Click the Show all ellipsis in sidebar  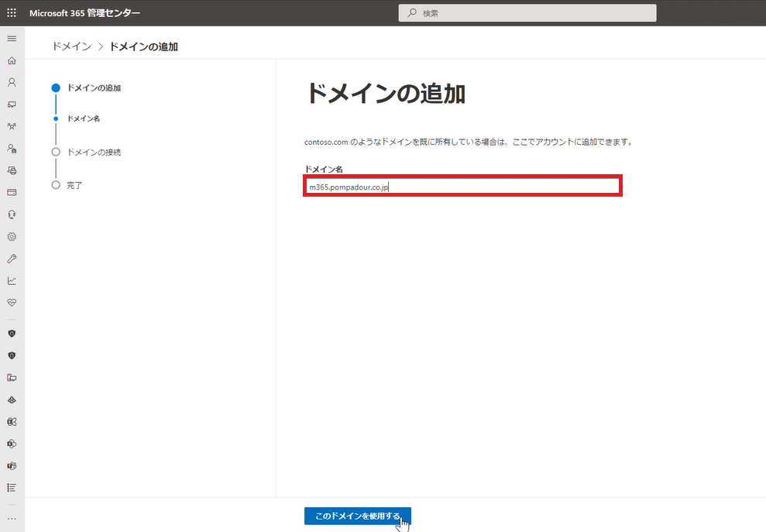click(12, 519)
